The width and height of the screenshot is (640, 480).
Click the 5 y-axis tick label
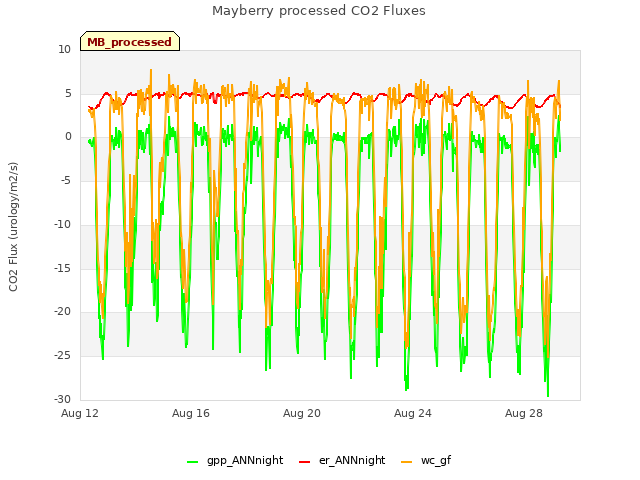[x=68, y=93]
